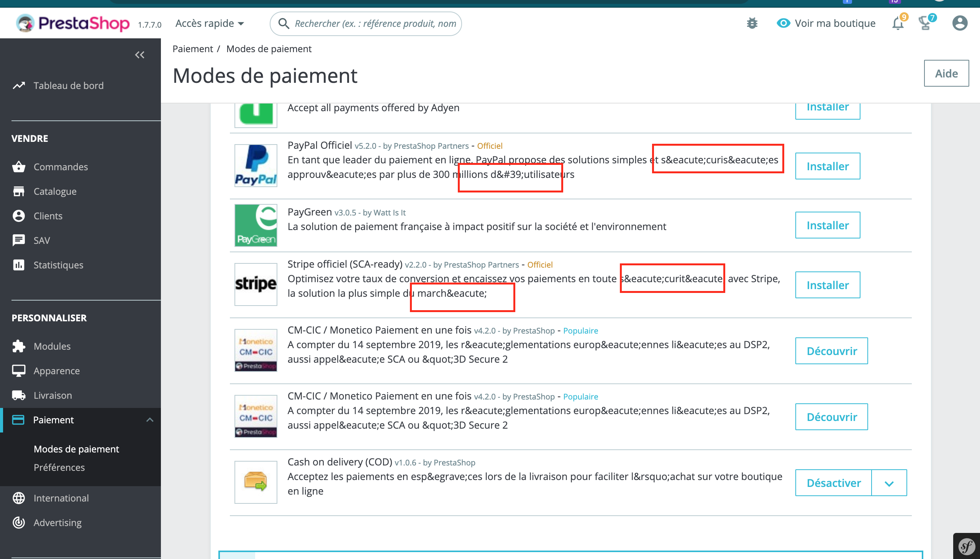The height and width of the screenshot is (559, 980).
Task: Click the SAV chat icon
Action: pos(19,240)
